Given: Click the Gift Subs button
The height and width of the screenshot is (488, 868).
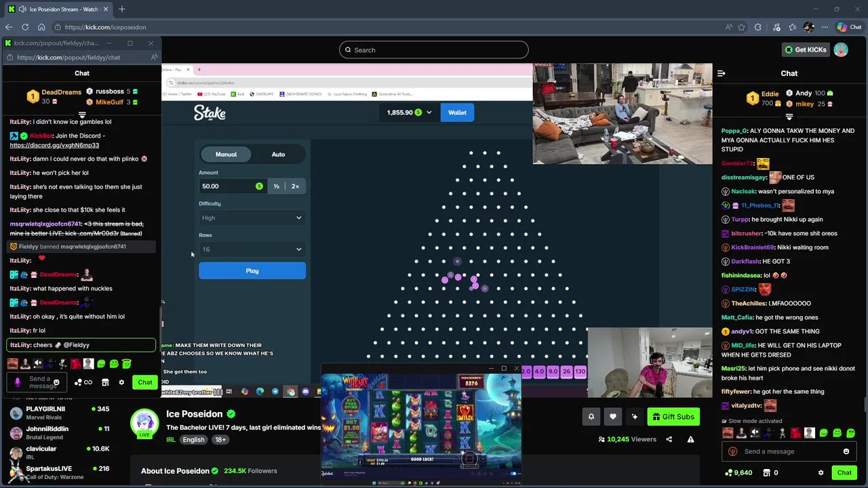Looking at the screenshot, I should 673,417.
